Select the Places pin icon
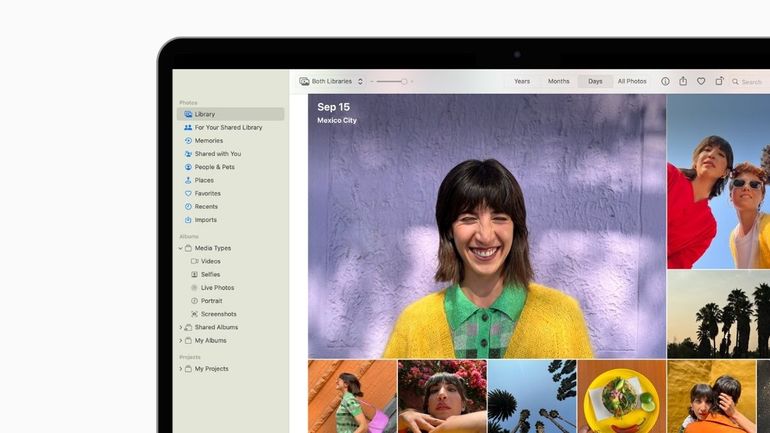 point(188,180)
